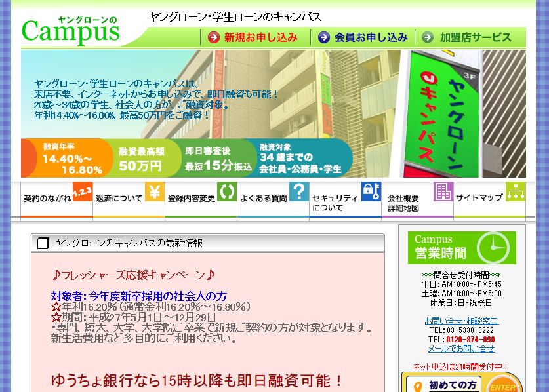Click the text 対象者:今年度新卒採用の社会人の方
Image resolution: width=549 pixels, height=392 pixels.
pos(139,296)
